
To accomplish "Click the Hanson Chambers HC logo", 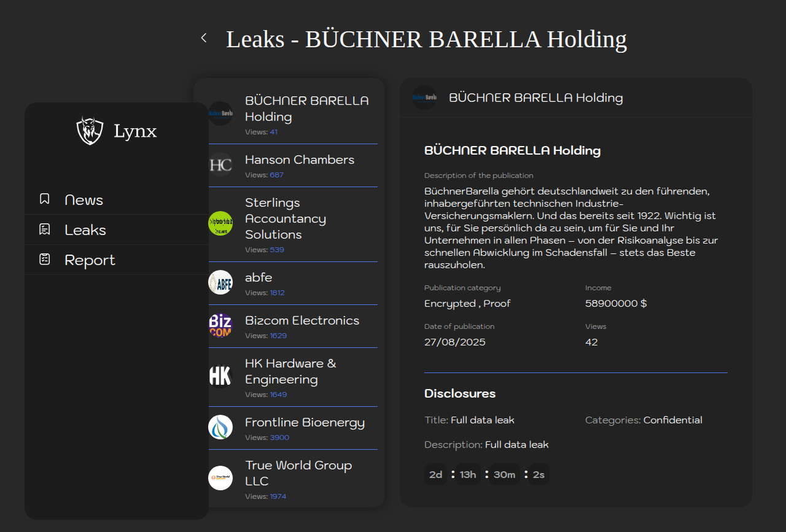I will (x=220, y=164).
